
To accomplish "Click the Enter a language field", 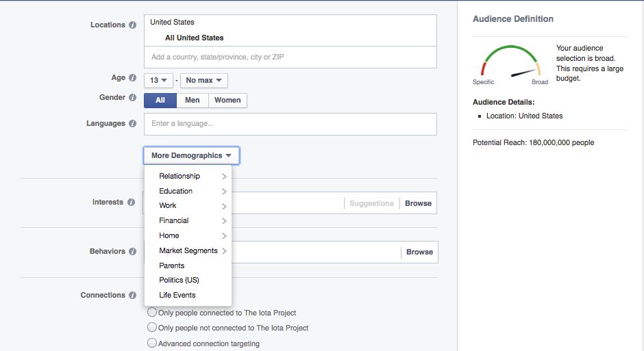I will point(290,125).
